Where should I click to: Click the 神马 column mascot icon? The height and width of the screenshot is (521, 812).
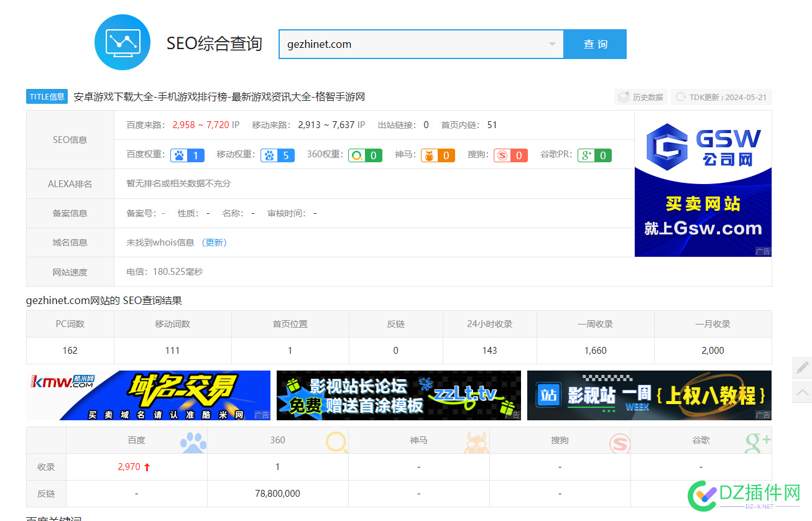coord(476,442)
